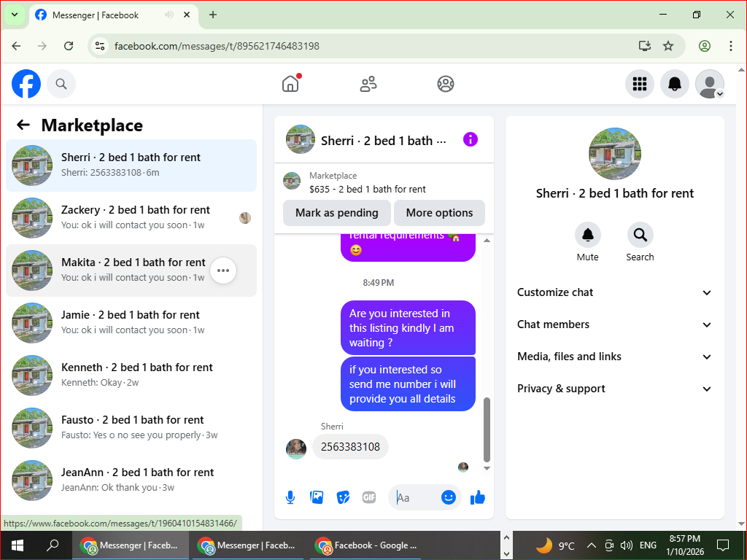Go to the Home feed icon
The image size is (747, 560).
coord(290,84)
